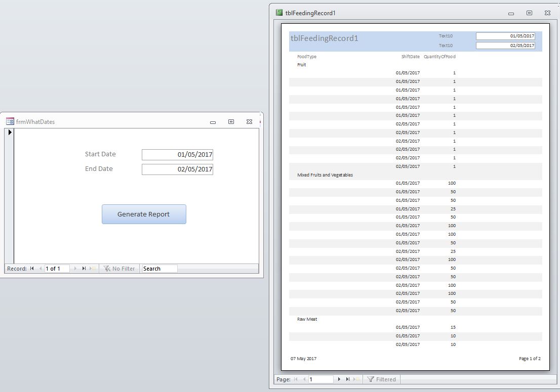Click the current record number box

[56, 269]
